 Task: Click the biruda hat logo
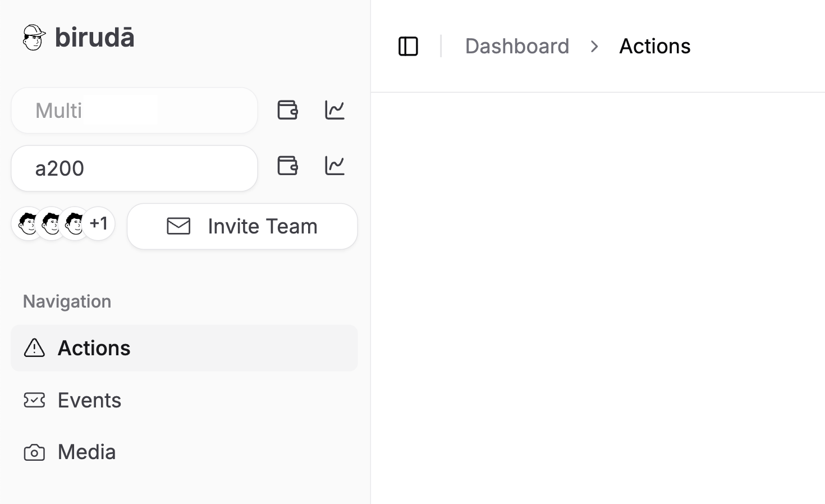(34, 36)
